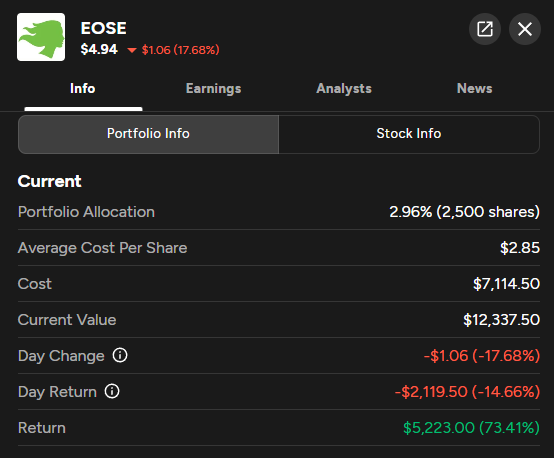Open EOSE in external window icon
This screenshot has height=458, width=554.
485,29
